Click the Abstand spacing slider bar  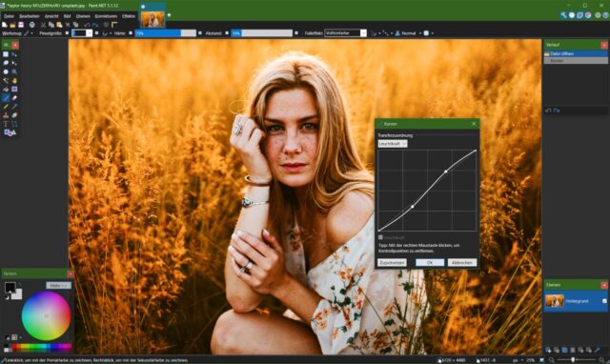(261, 33)
